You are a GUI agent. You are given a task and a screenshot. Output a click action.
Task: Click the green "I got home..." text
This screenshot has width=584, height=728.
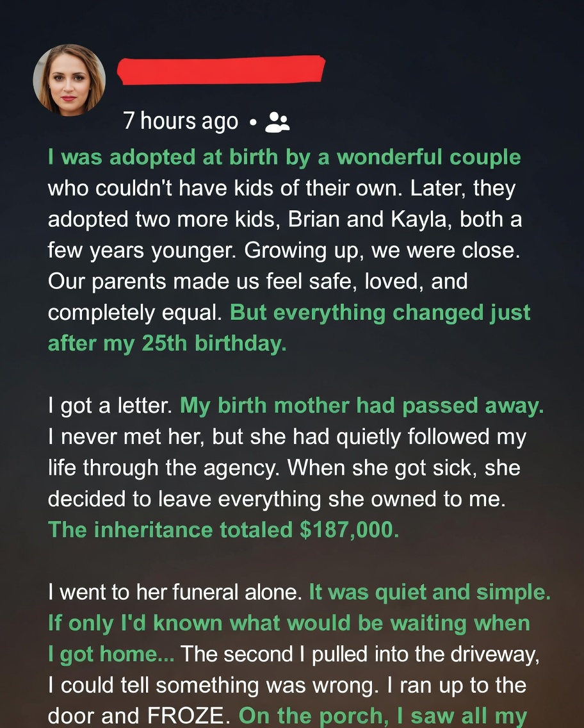point(111,654)
